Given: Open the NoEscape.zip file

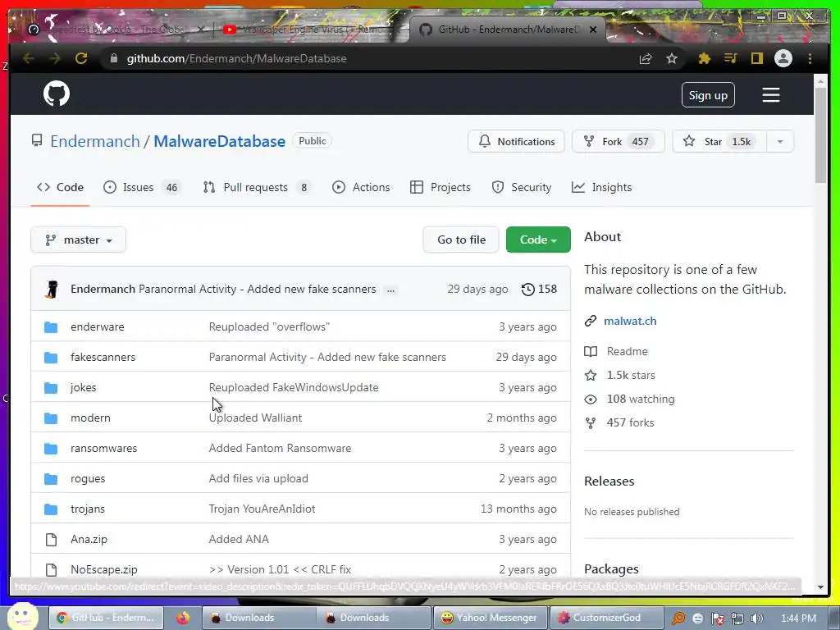Looking at the screenshot, I should coord(104,569).
